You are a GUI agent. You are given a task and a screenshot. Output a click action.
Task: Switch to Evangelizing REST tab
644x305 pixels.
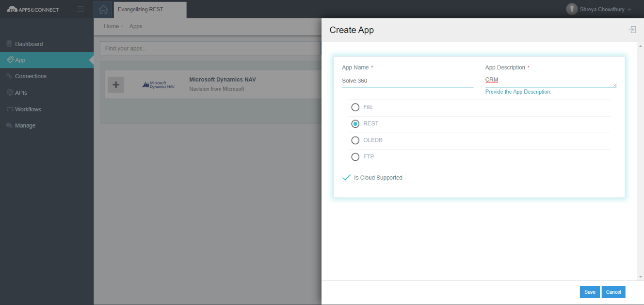pos(150,9)
